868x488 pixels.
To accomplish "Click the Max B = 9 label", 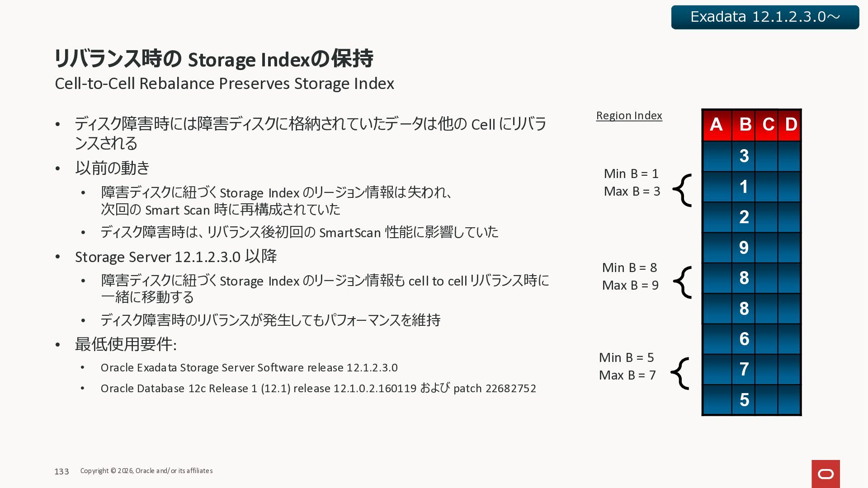I will [630, 286].
